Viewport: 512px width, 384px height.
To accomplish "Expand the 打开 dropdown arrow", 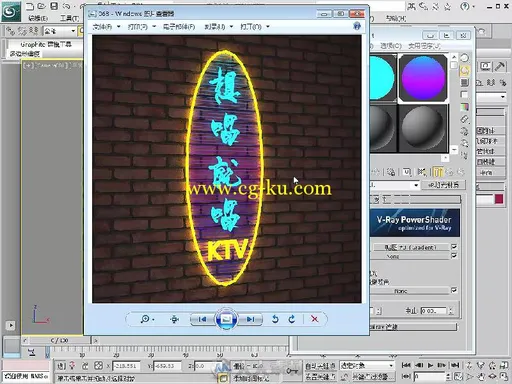I will point(268,27).
